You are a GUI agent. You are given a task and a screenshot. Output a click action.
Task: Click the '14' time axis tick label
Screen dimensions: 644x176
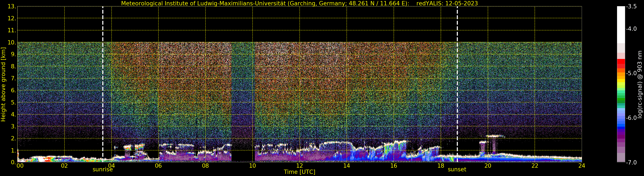click(x=347, y=166)
